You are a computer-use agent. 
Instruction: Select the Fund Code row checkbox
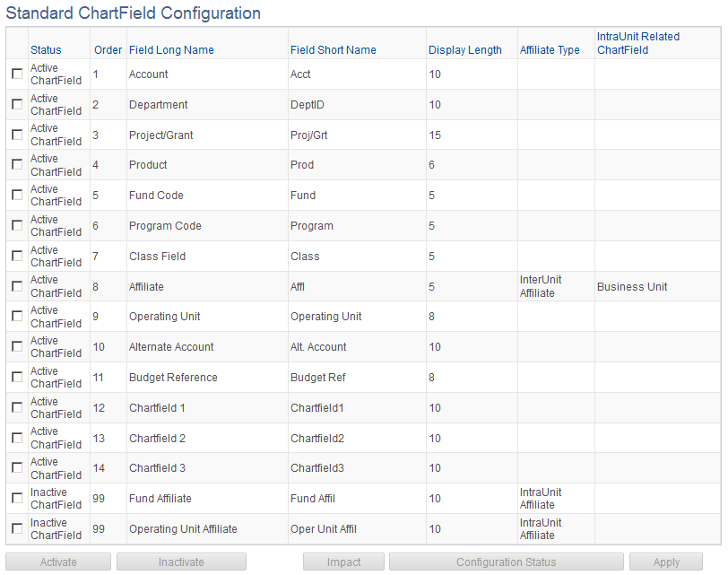pos(16,195)
